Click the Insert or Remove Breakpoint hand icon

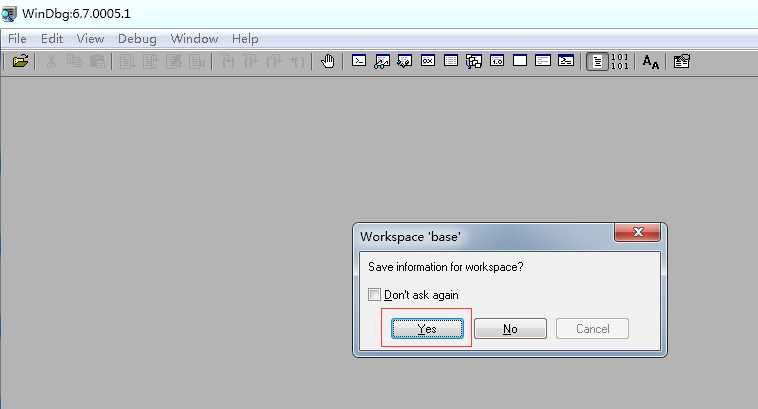(x=328, y=61)
